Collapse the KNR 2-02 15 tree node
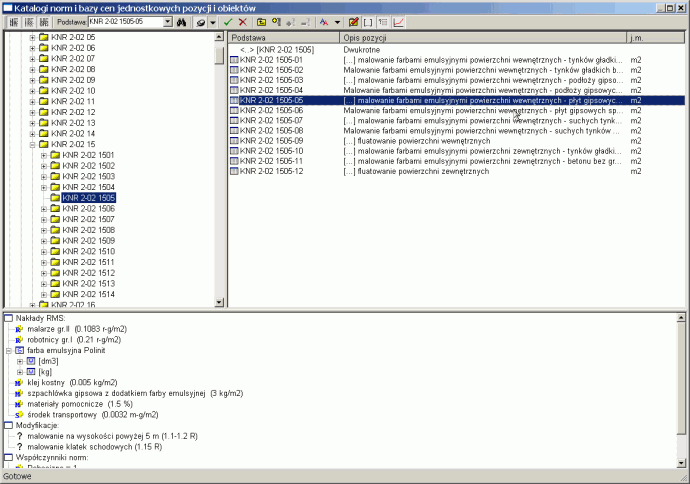Viewport: 690px width, 484px height. pos(32,144)
